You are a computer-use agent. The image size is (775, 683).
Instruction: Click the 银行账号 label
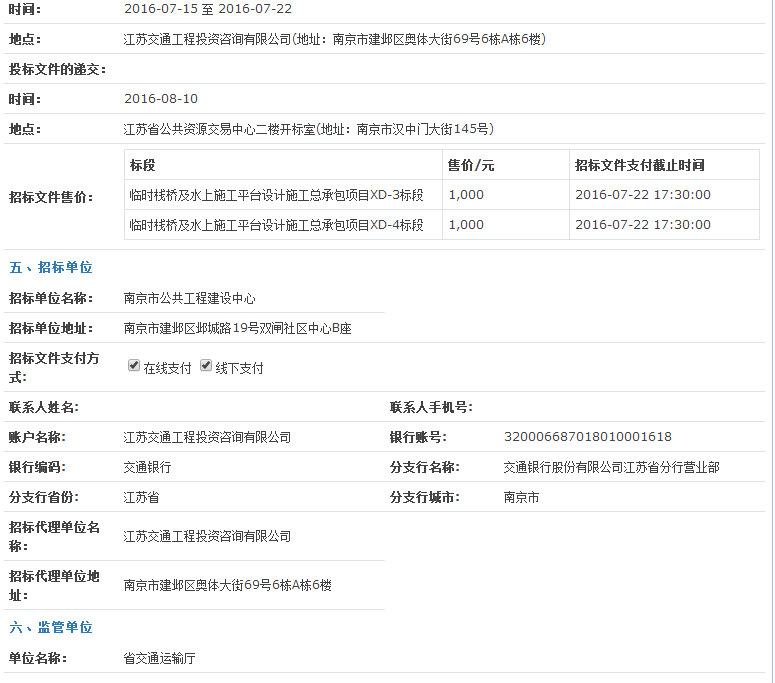[418, 437]
